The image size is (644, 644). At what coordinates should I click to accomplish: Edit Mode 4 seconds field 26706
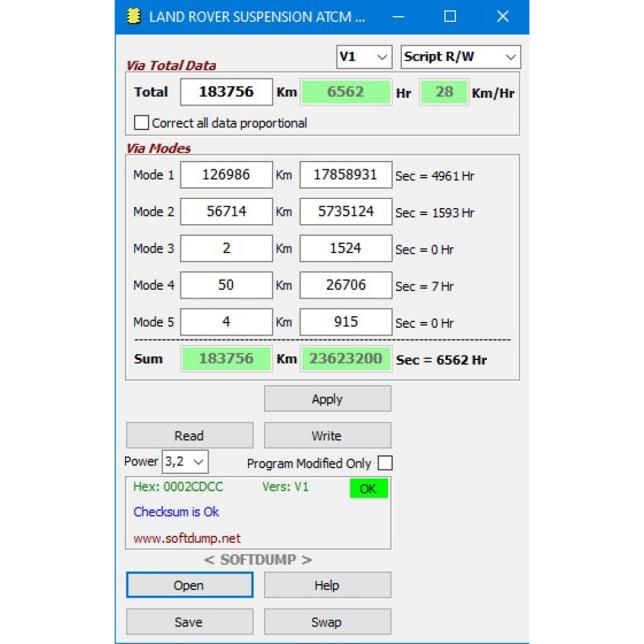coord(346,285)
